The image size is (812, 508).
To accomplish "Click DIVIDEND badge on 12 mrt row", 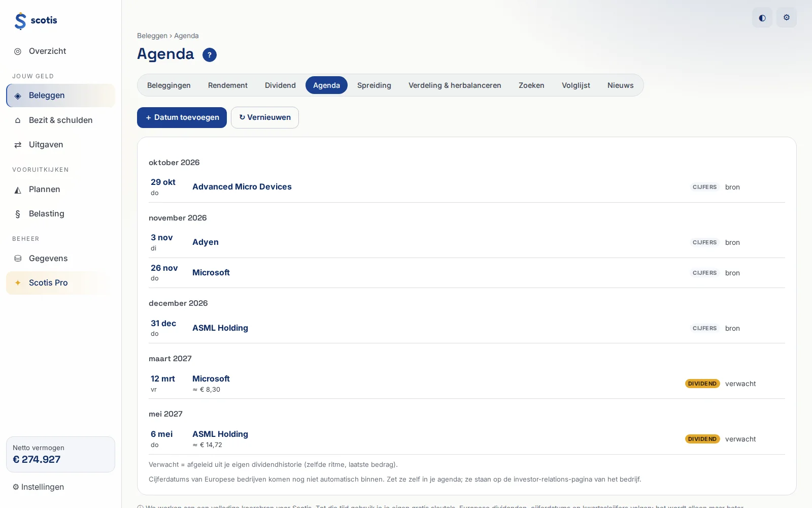I will [x=702, y=384].
